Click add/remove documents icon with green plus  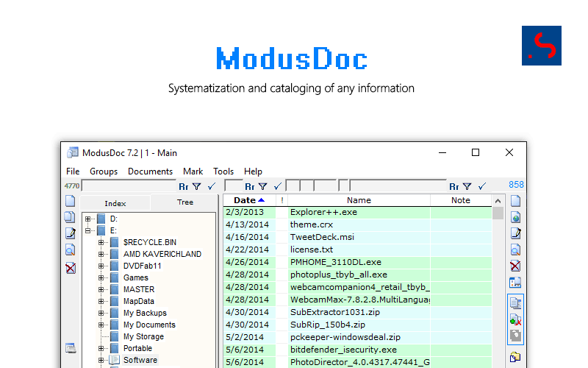tap(516, 319)
